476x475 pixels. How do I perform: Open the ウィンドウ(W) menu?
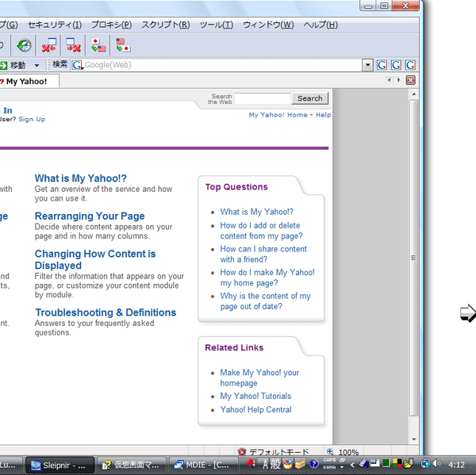click(x=268, y=25)
